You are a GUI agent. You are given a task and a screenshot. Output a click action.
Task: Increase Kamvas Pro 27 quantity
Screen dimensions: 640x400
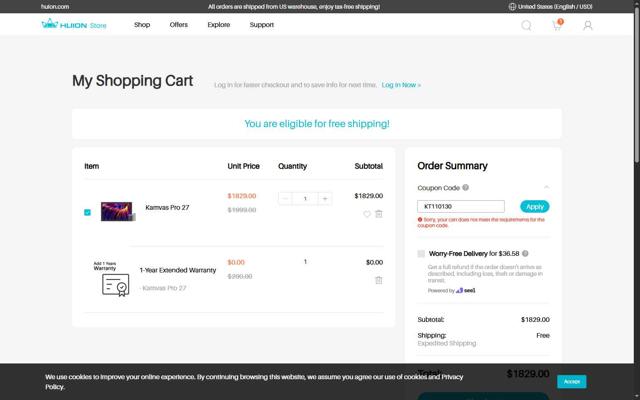[325, 198]
